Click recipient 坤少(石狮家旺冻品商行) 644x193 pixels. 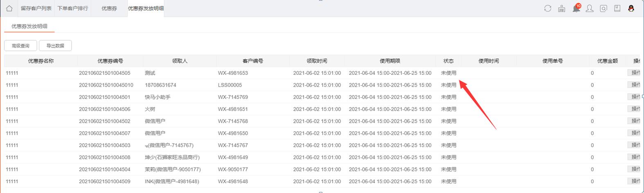172,157
